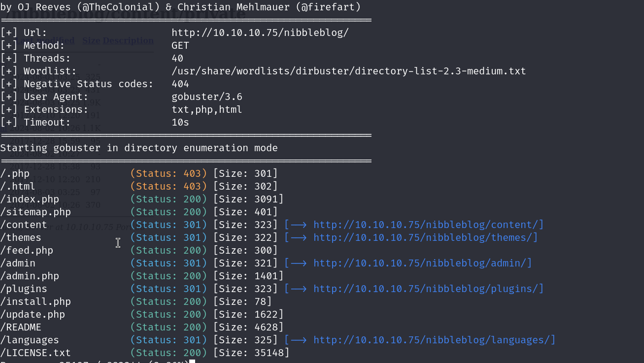This screenshot has height=363, width=644.
Task: Select the /admin.php result path
Action: tap(30, 276)
